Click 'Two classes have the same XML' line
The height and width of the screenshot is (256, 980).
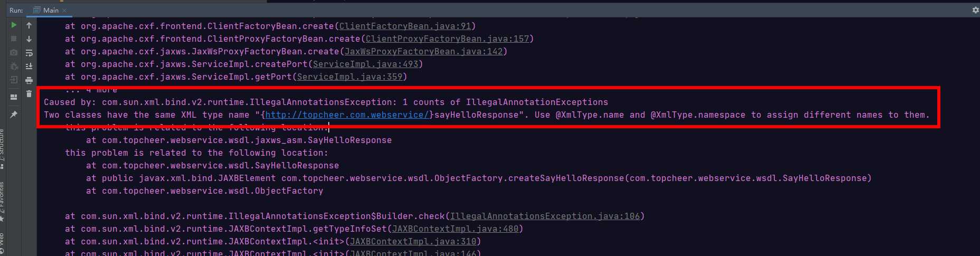[487, 115]
